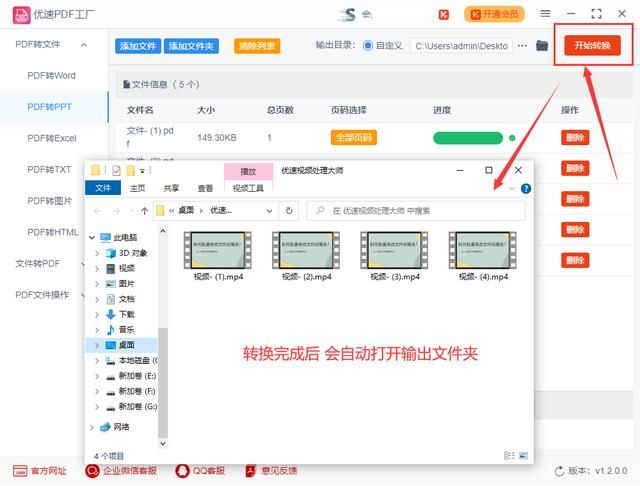640x486 pixels.
Task: Select PDF转HTML in sidebar
Action: click(53, 232)
